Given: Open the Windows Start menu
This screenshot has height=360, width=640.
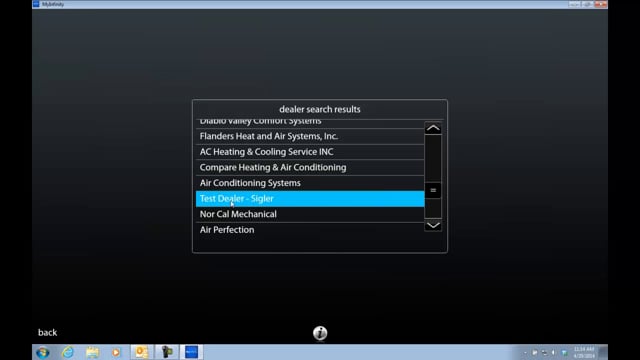Looking at the screenshot, I should point(42,352).
